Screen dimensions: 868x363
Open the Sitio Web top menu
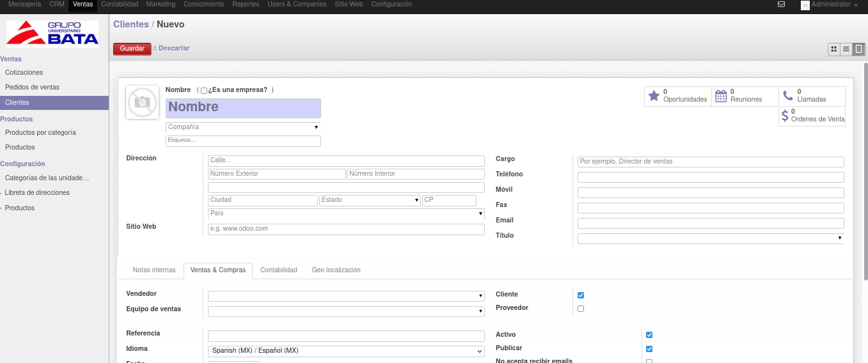pyautogui.click(x=349, y=4)
